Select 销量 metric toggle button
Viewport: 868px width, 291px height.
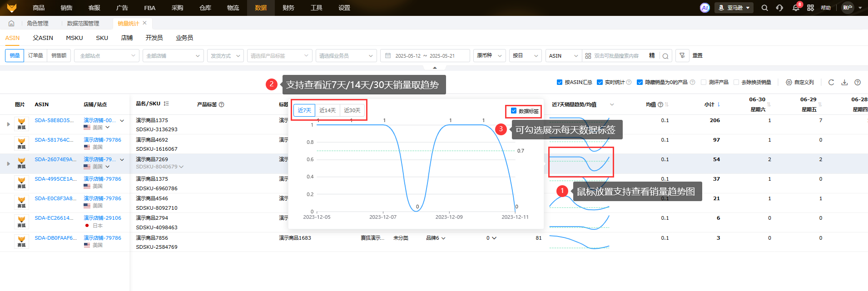15,56
